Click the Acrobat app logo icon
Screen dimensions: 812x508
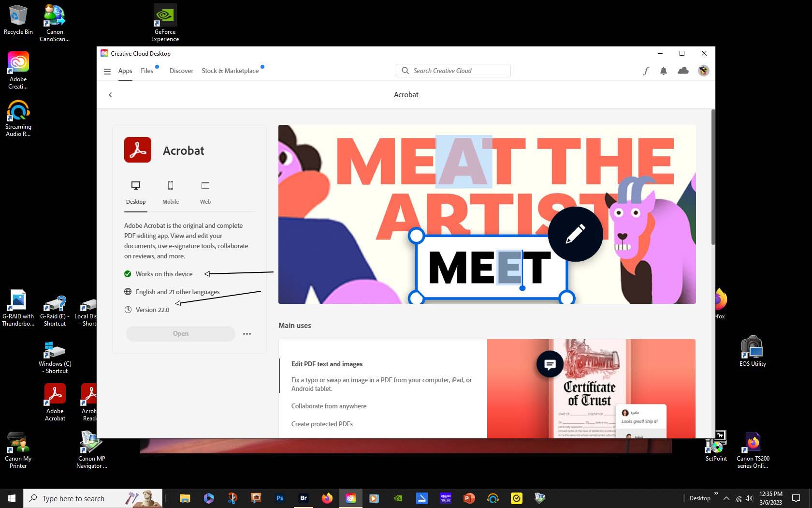(138, 150)
